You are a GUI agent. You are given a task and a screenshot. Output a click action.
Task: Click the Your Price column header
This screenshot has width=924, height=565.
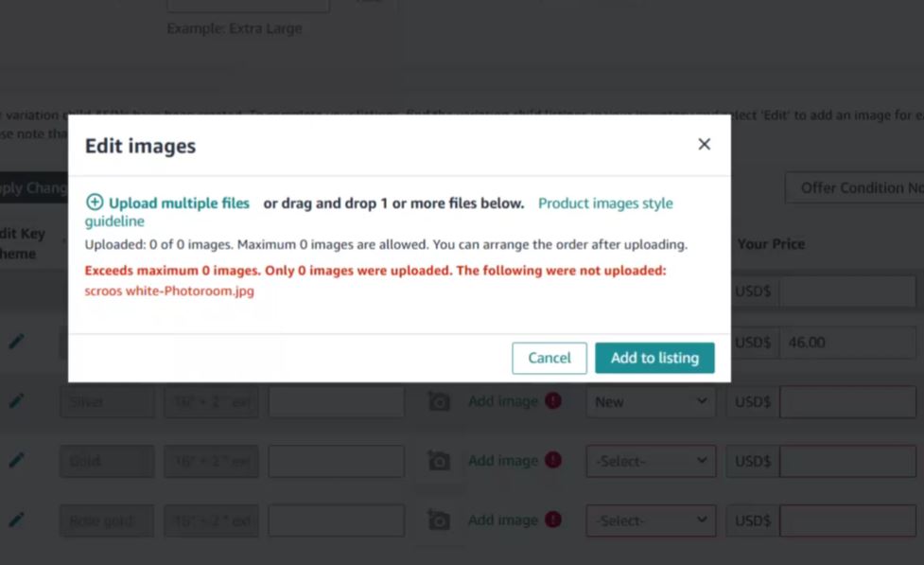[771, 244]
